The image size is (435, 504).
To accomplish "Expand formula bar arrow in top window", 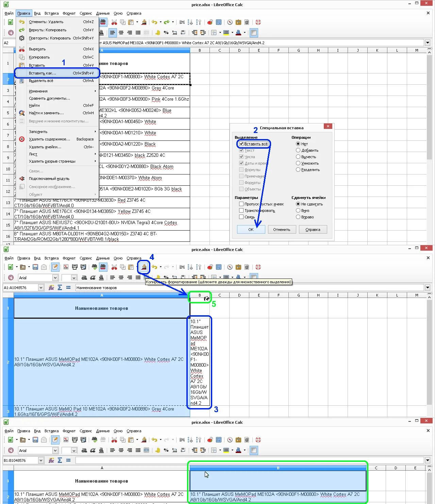I will point(428,43).
